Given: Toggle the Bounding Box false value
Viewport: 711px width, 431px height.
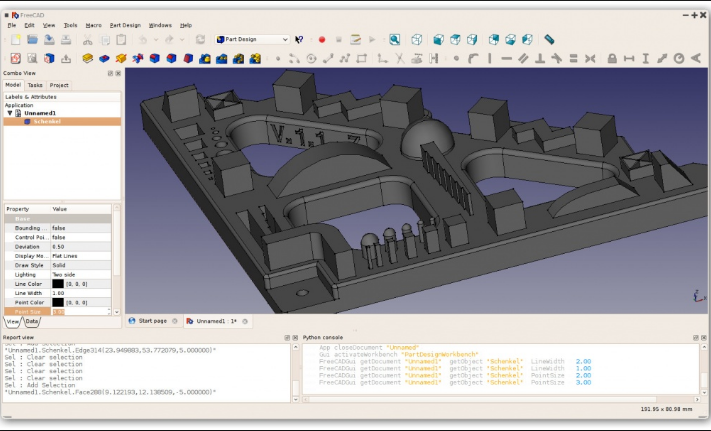Looking at the screenshot, I should pyautogui.click(x=81, y=228).
